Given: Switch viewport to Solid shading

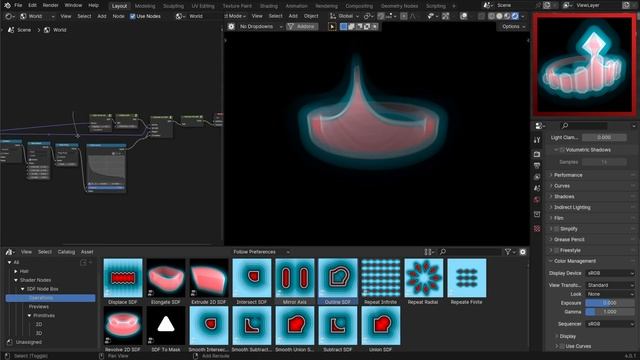Looking at the screenshot, I should coord(499,16).
